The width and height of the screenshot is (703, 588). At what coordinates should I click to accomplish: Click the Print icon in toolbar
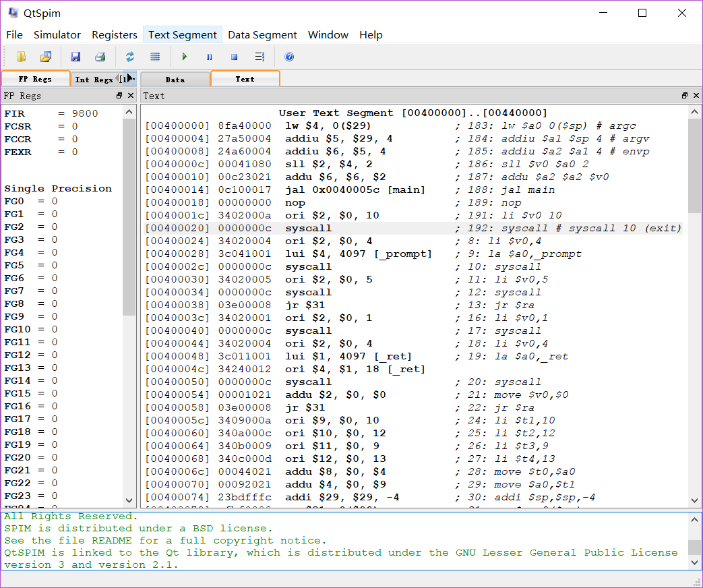click(x=100, y=57)
